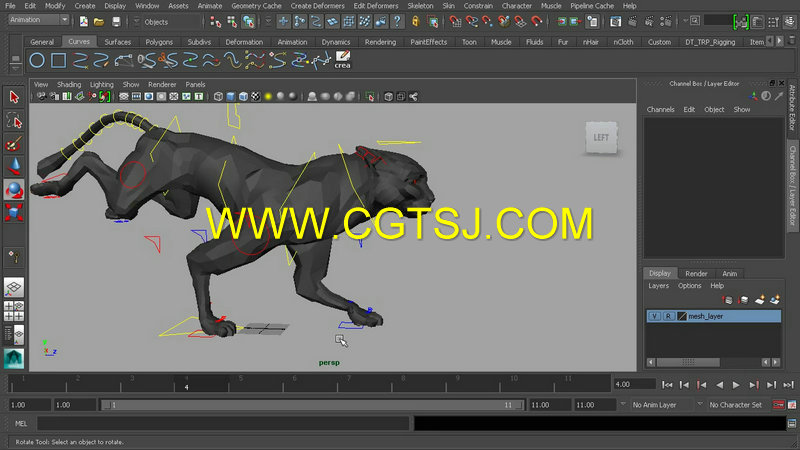The image size is (800, 450).
Task: Open the viewport Shading menu
Action: tap(69, 84)
